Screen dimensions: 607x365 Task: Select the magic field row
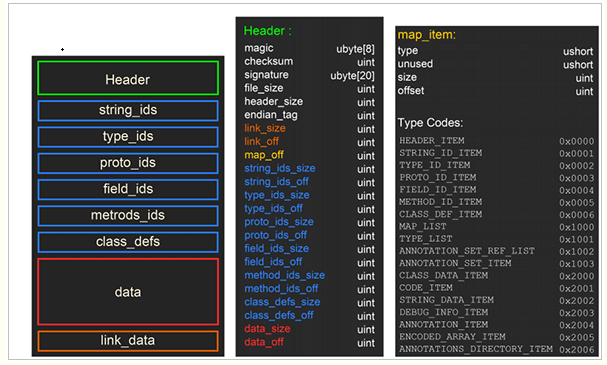point(309,49)
